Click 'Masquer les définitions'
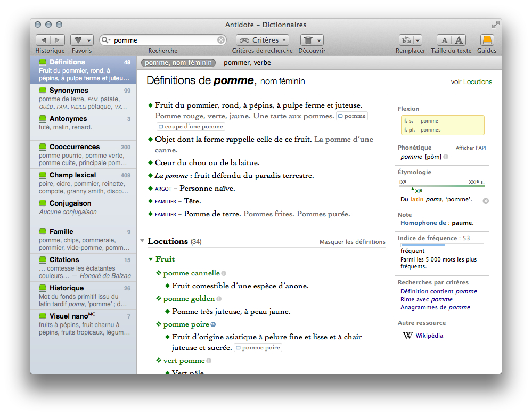The image size is (532, 416). pyautogui.click(x=352, y=242)
